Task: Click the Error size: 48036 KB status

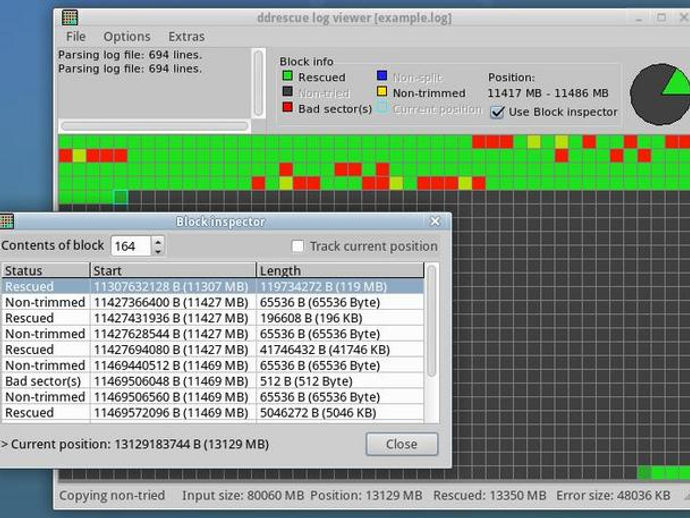Action: pos(613,496)
